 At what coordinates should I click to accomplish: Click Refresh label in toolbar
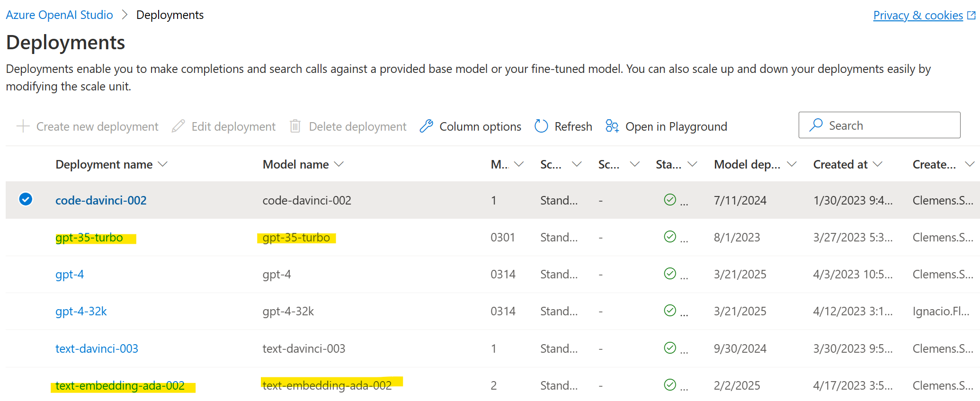(x=573, y=126)
